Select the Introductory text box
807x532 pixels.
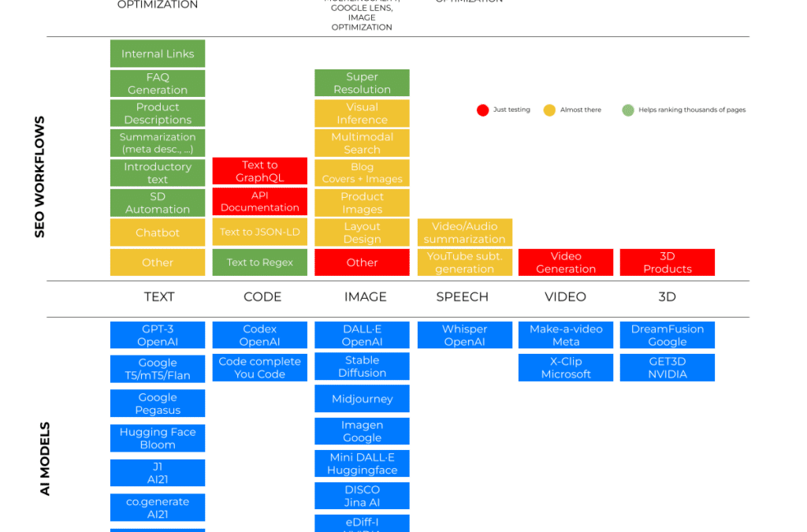pos(158,173)
